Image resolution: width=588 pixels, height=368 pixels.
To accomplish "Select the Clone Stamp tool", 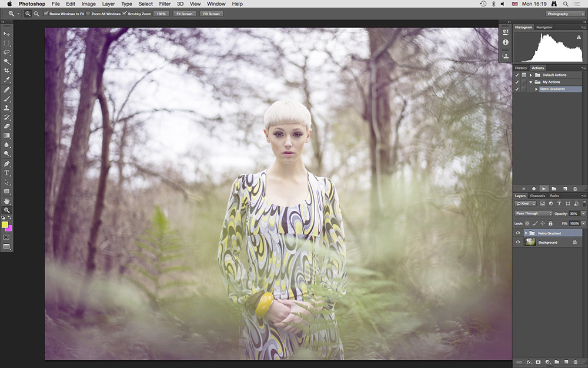I will click(x=6, y=108).
